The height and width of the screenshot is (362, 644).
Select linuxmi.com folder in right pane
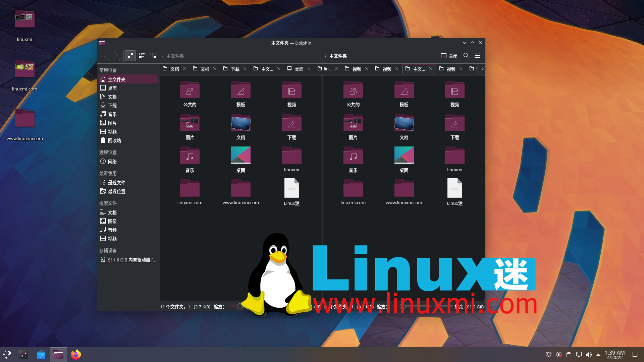353,192
